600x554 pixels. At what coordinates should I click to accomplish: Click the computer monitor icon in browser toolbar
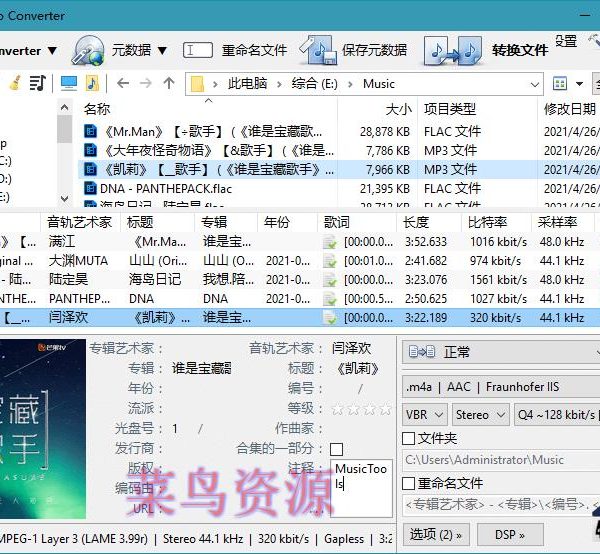click(x=68, y=83)
